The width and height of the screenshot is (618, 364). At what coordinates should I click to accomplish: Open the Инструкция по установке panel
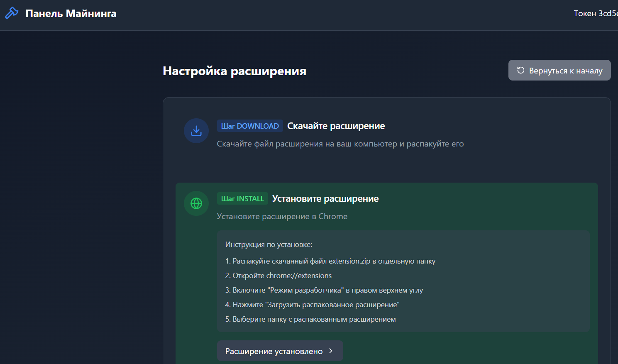pyautogui.click(x=403, y=281)
